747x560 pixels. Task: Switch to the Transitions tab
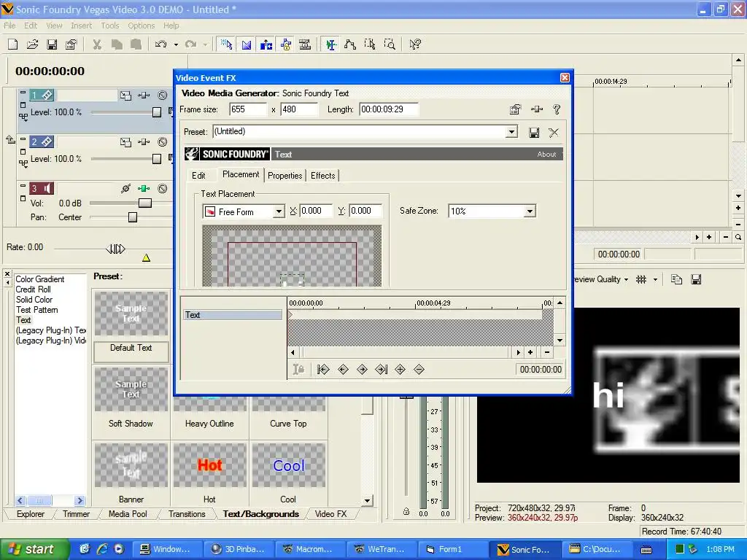pyautogui.click(x=187, y=514)
